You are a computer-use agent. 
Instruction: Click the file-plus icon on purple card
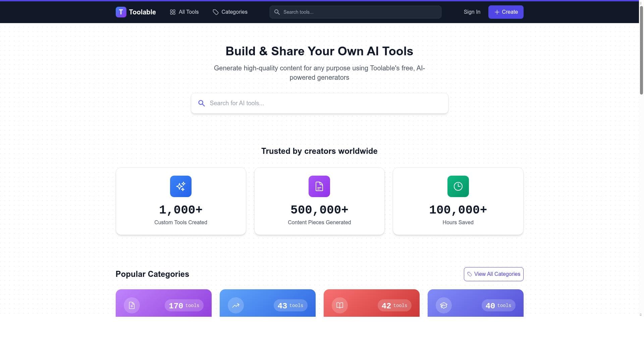(x=132, y=305)
